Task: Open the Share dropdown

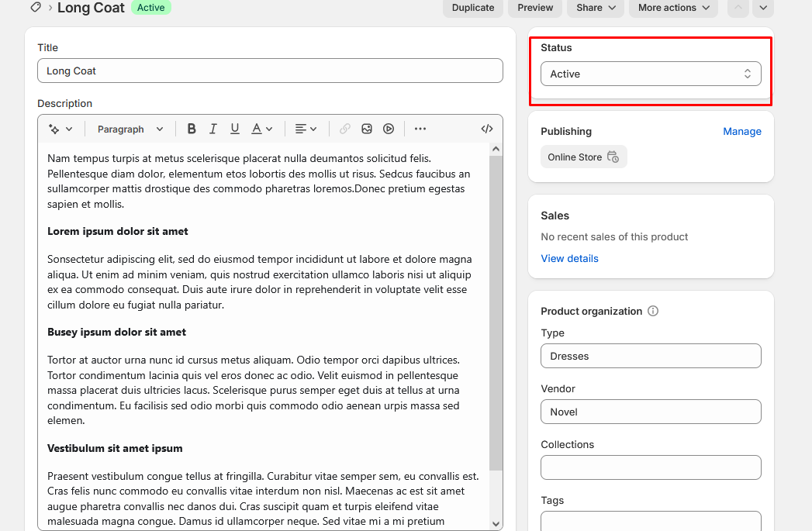Action: coord(596,8)
